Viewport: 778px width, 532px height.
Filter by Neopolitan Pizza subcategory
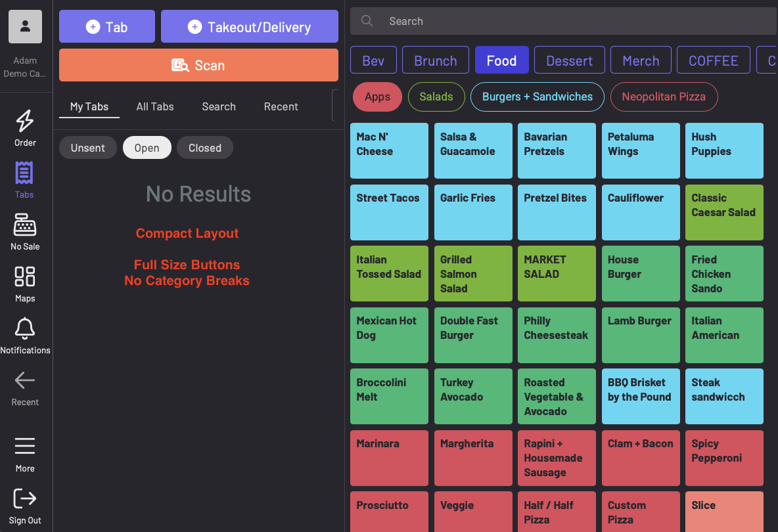(x=664, y=97)
